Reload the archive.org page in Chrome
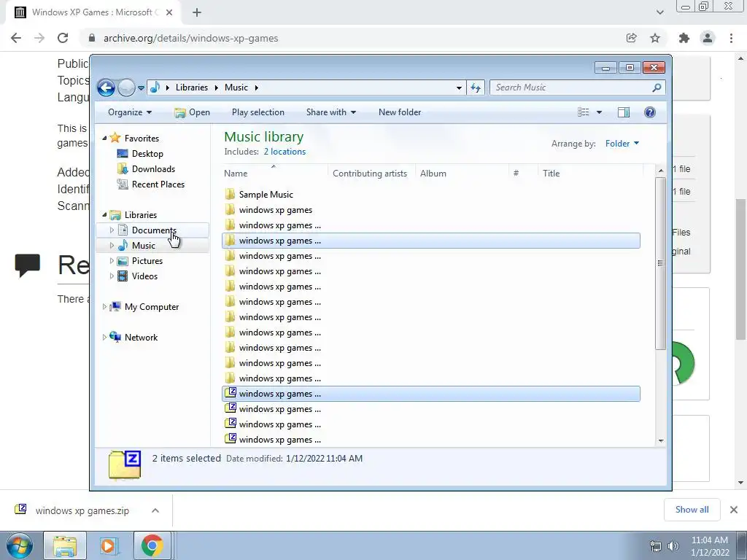 (63, 38)
